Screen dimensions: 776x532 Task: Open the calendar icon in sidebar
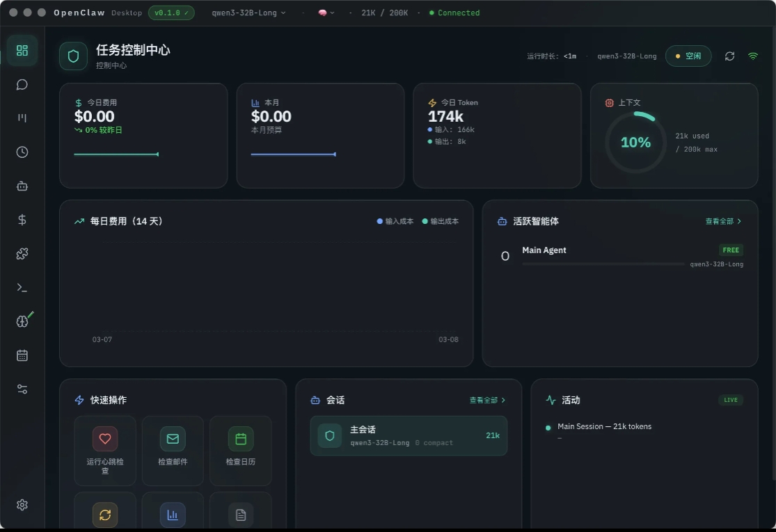22,355
